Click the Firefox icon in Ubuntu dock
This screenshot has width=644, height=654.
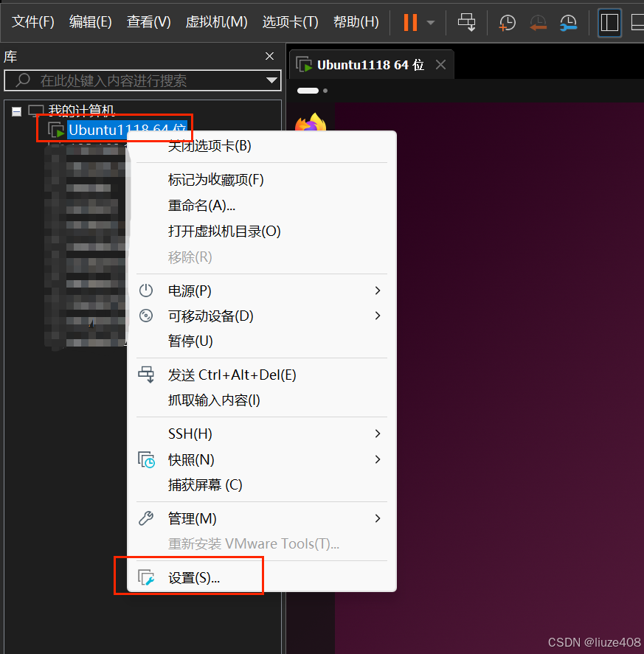click(x=311, y=122)
